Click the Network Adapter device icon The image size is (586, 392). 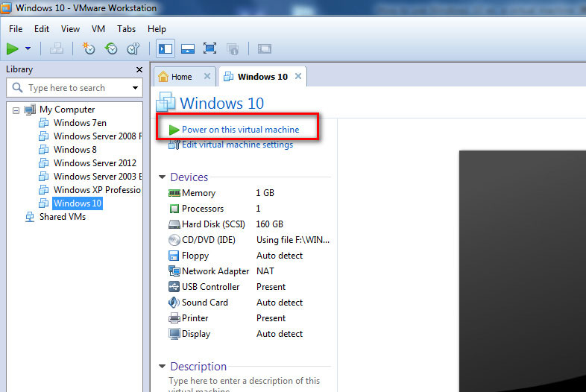tap(174, 271)
